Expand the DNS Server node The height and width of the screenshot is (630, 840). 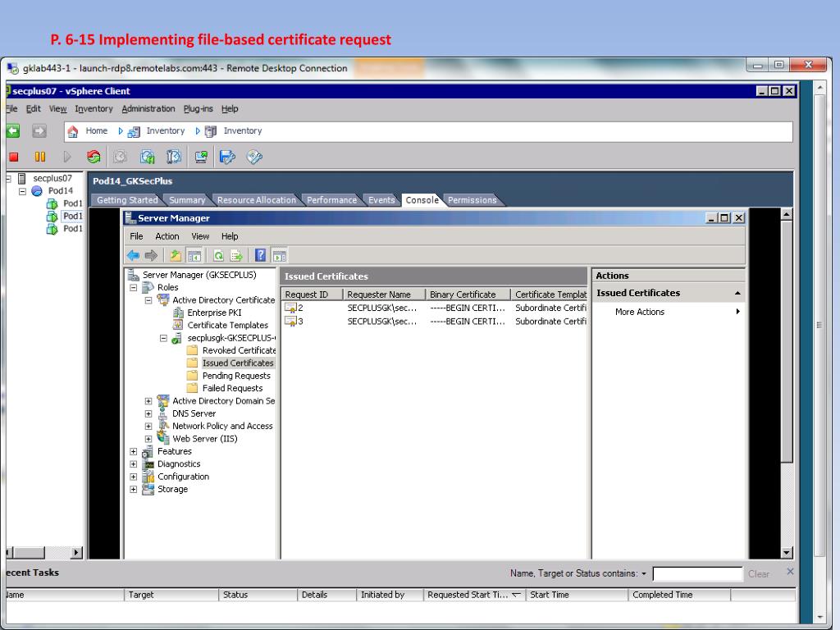pos(148,413)
